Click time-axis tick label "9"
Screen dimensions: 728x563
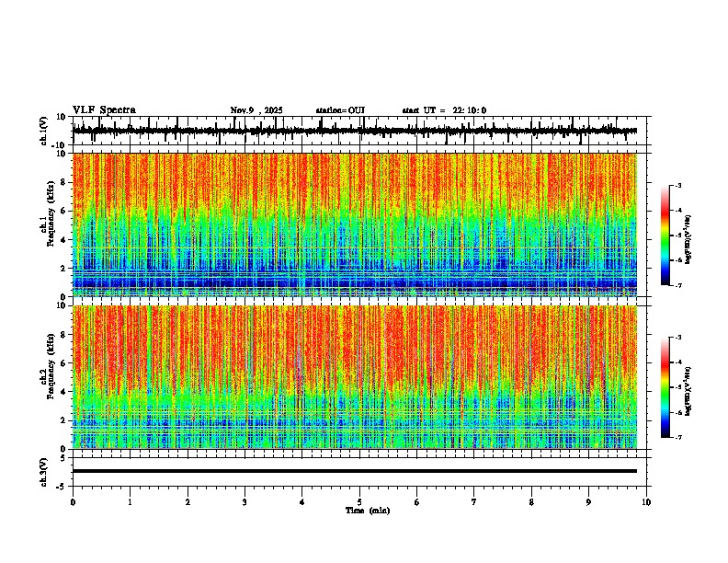(x=588, y=502)
